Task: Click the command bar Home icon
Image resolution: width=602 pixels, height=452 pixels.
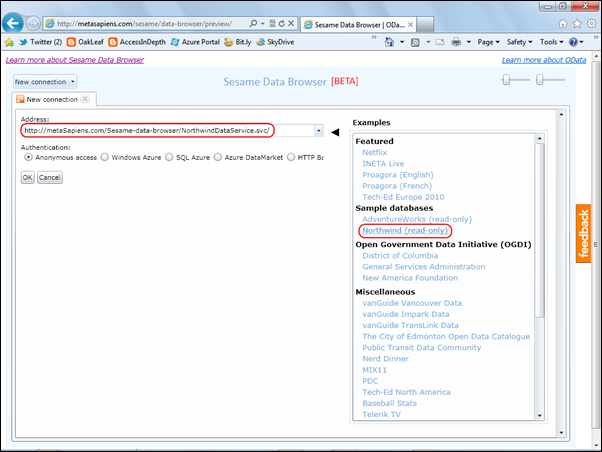Action: pyautogui.click(x=389, y=42)
